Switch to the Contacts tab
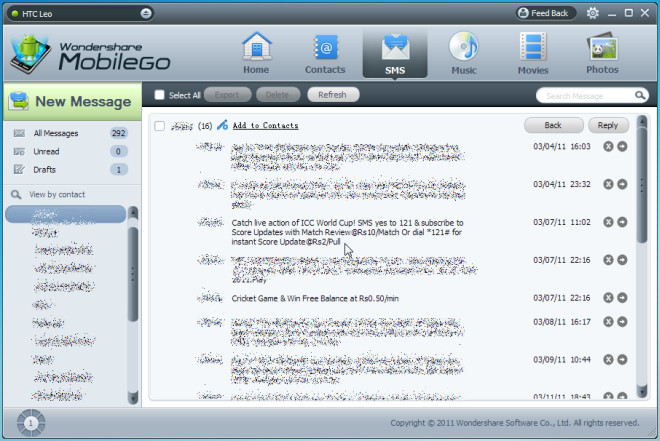 [x=325, y=54]
